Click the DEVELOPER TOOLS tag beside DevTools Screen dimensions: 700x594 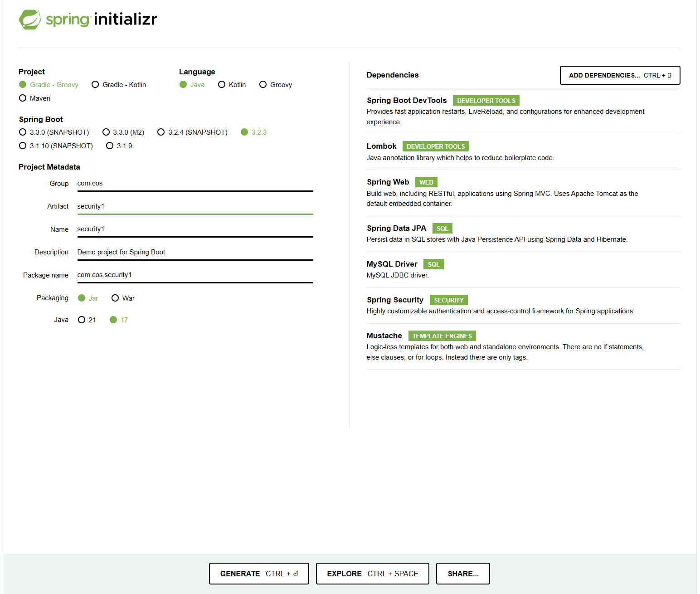click(486, 101)
